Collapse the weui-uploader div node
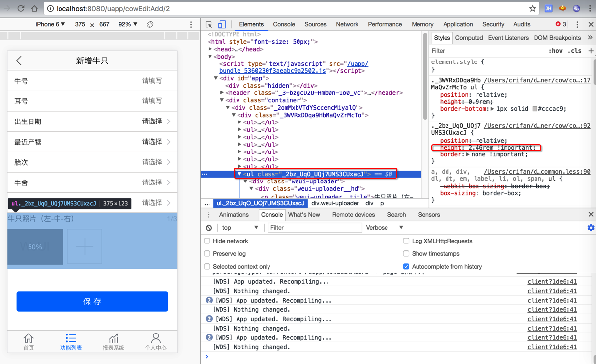Screen dimensions: 596x364 click(x=245, y=182)
